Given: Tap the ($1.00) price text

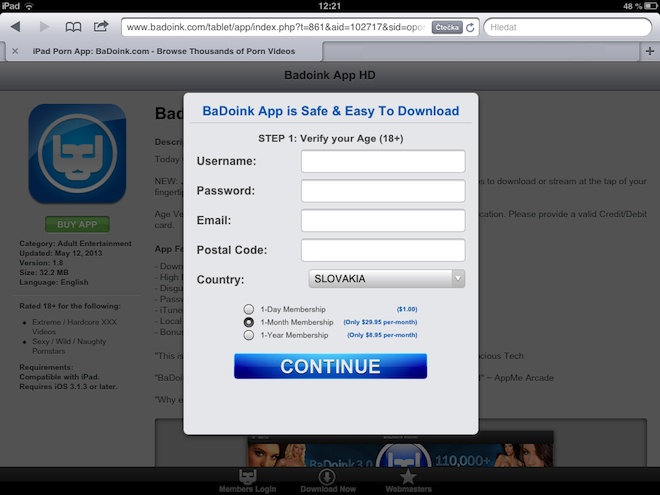Looking at the screenshot, I should (x=407, y=309).
